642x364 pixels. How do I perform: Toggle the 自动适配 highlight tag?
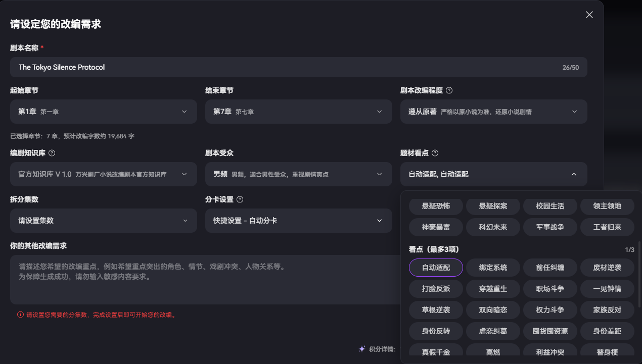pos(436,268)
